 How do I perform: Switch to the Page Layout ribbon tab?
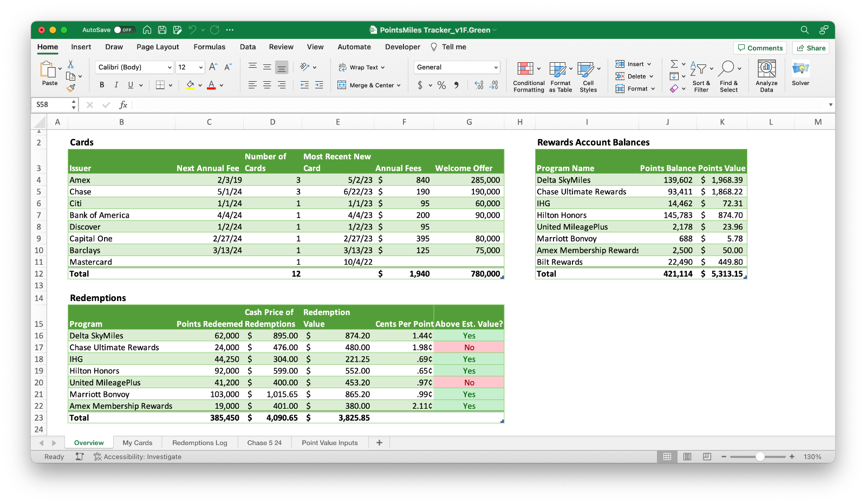pos(158,47)
